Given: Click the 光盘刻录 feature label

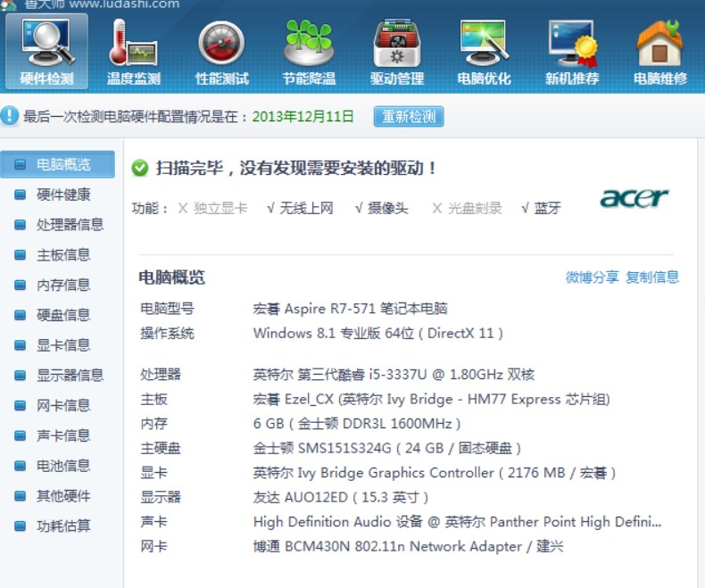Looking at the screenshot, I should coord(475,208).
